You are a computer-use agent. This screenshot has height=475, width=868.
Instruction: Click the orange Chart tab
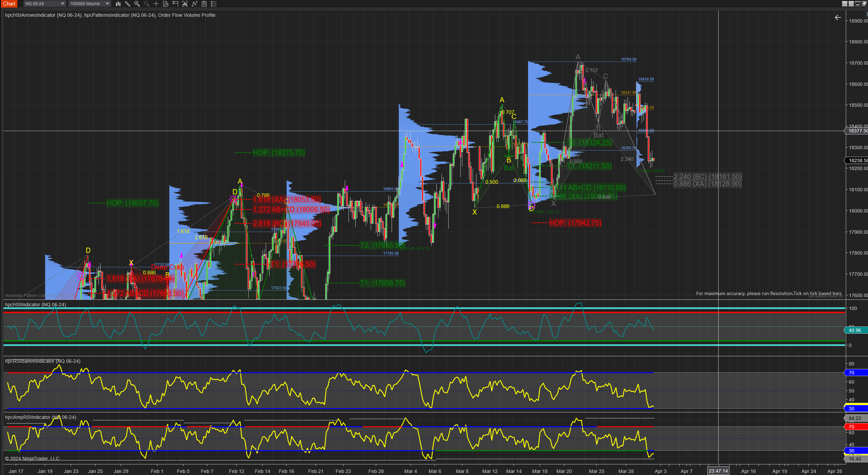(x=9, y=4)
